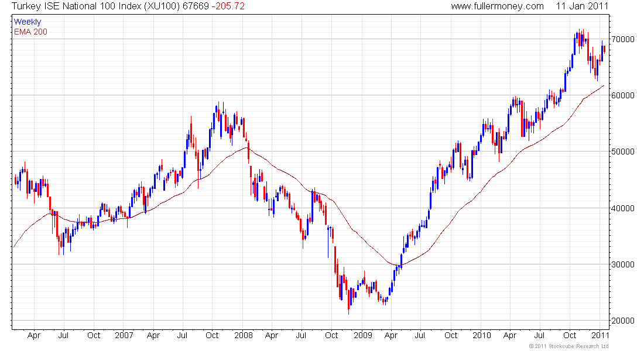Image resolution: width=644 pixels, height=351 pixels.
Task: Click the first Apr label on time axis
Action: (x=34, y=336)
